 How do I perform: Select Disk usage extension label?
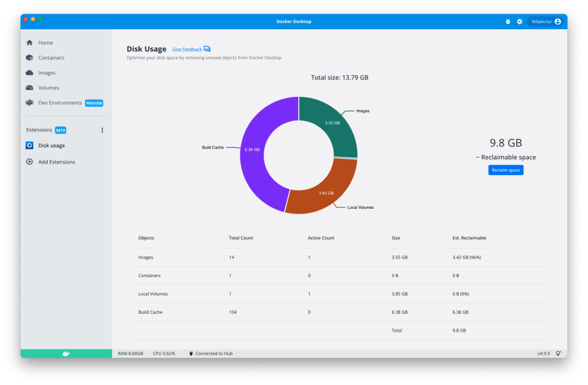[51, 146]
